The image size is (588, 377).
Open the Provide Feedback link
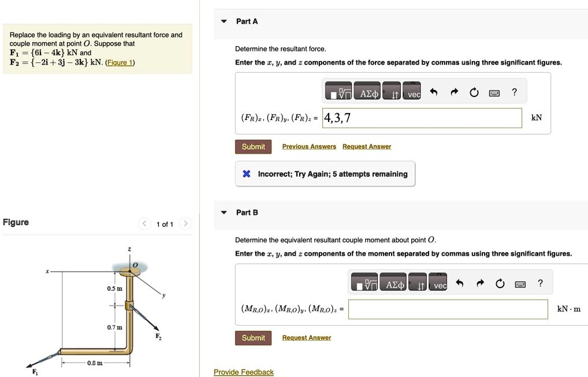click(x=244, y=372)
